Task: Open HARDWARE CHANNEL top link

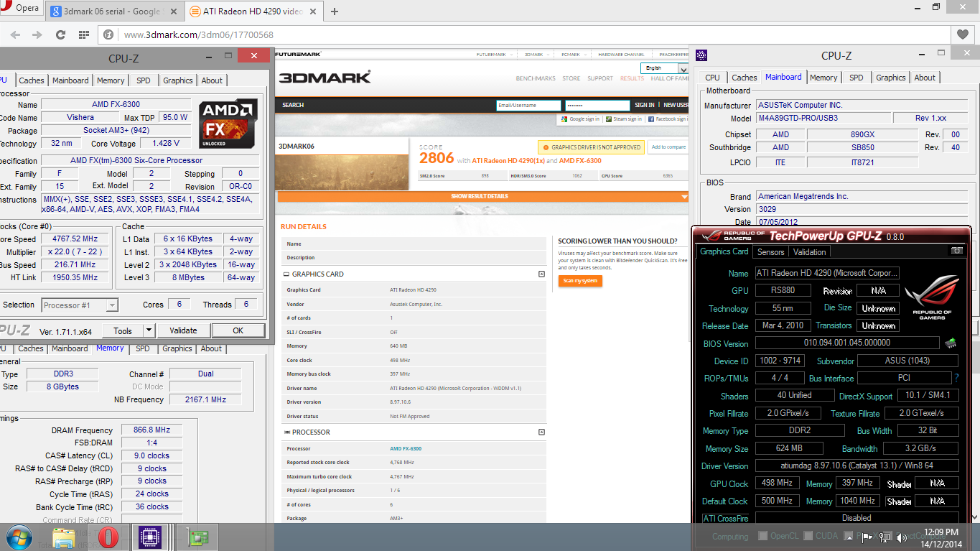Action: click(x=621, y=55)
